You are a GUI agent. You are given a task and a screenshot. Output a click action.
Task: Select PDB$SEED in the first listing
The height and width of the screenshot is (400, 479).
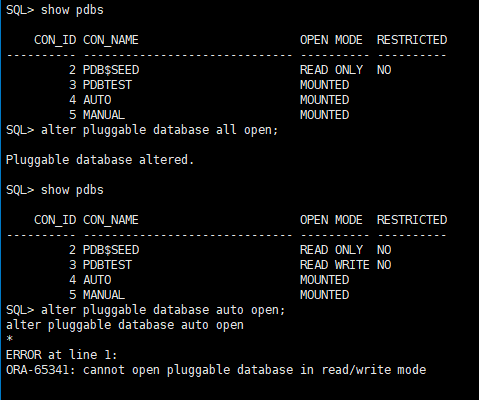point(111,70)
